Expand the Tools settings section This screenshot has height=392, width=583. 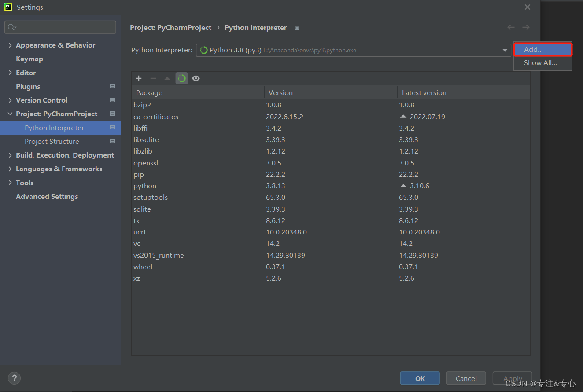10,183
